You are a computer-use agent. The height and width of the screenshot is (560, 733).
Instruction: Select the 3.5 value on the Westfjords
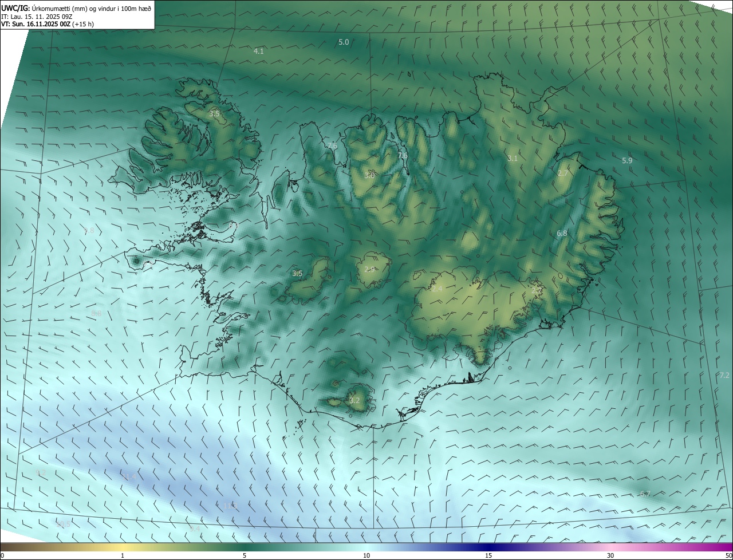(x=214, y=114)
